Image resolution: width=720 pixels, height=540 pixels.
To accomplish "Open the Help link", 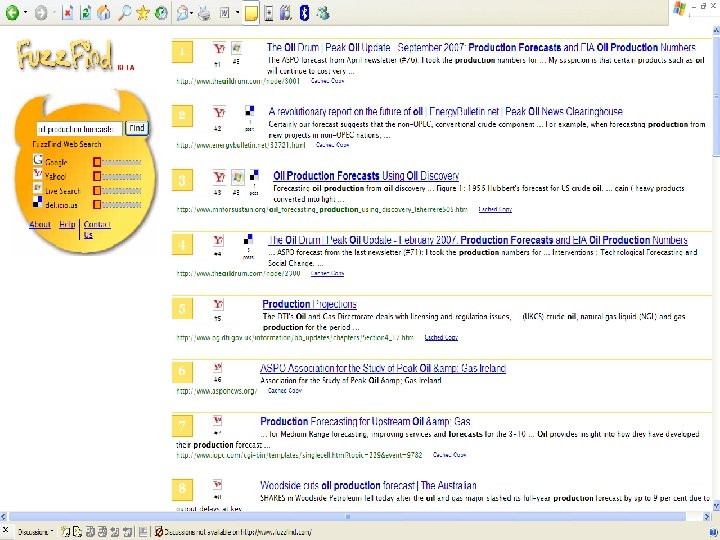I will coord(67,225).
